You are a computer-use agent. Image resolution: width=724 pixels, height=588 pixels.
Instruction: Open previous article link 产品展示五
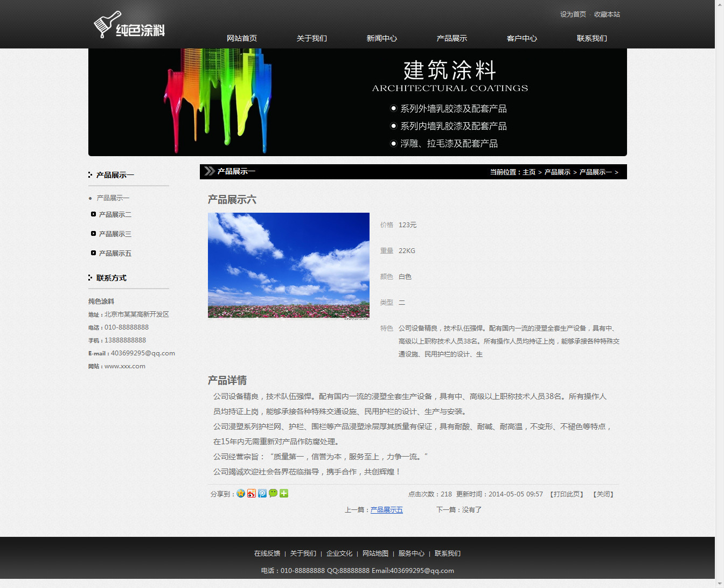point(387,510)
